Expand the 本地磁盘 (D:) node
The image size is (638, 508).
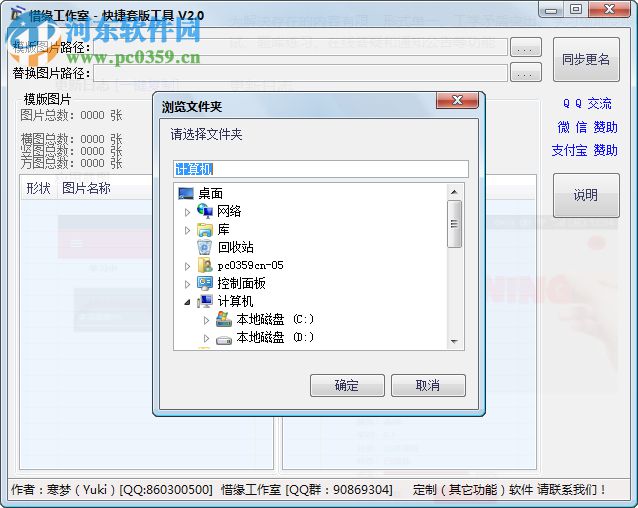tap(206, 338)
